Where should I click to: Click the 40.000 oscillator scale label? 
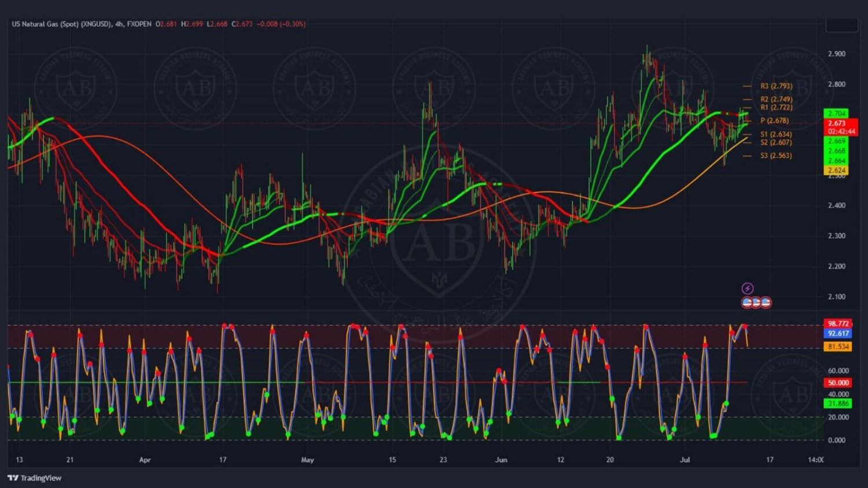coord(838,395)
